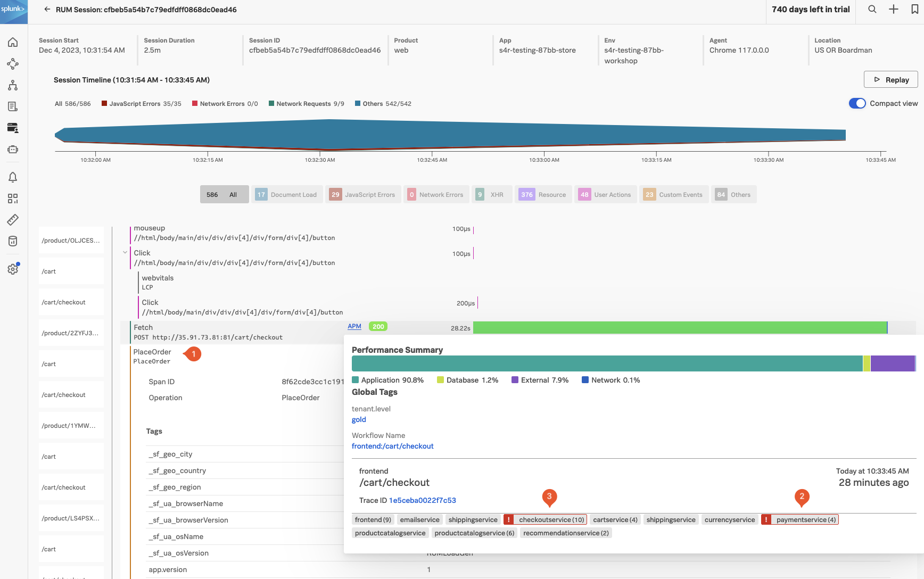Click the productcatalogservice (6) tag
The height and width of the screenshot is (579, 924).
[474, 533]
